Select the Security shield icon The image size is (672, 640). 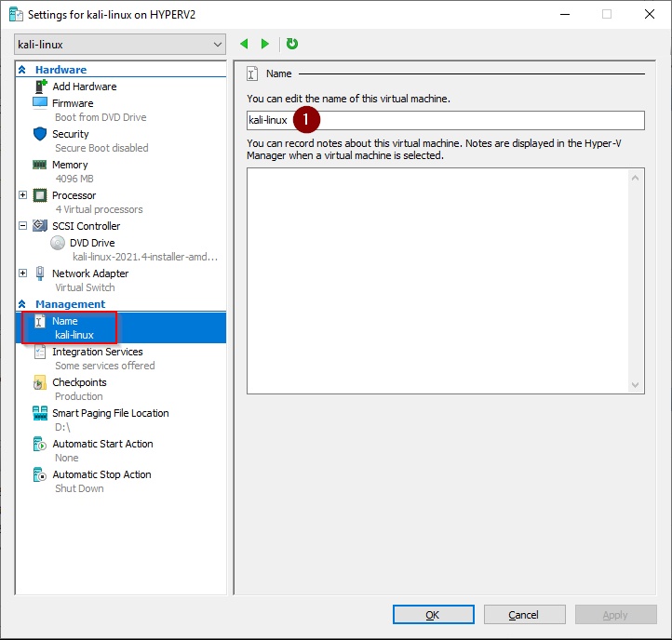(40, 134)
